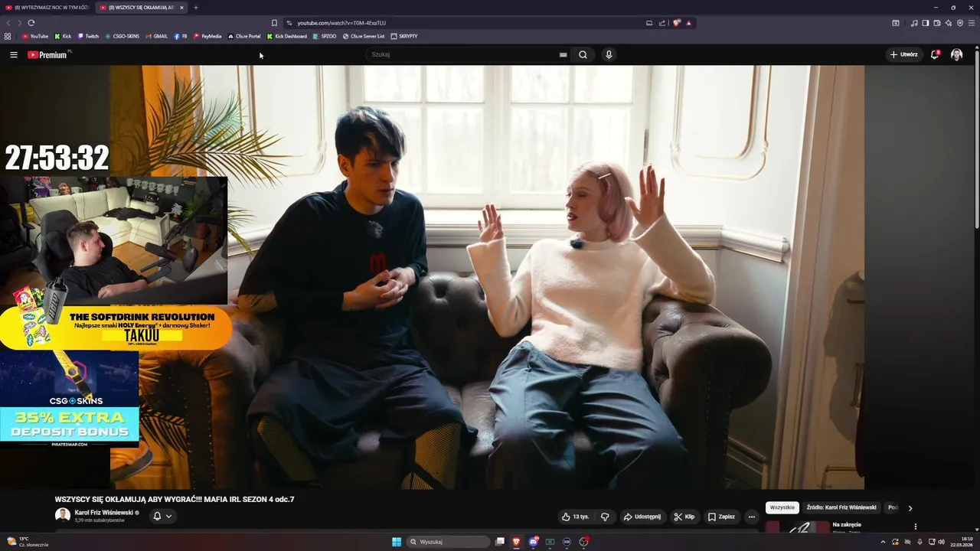The width and height of the screenshot is (980, 551).
Task: Open the Twitch bookmark
Action: pyautogui.click(x=88, y=36)
